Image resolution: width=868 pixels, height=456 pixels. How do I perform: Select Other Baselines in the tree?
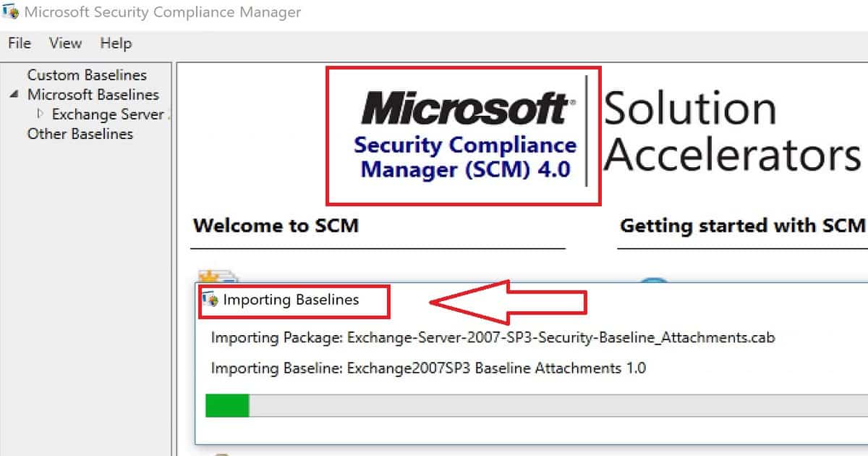(x=80, y=134)
